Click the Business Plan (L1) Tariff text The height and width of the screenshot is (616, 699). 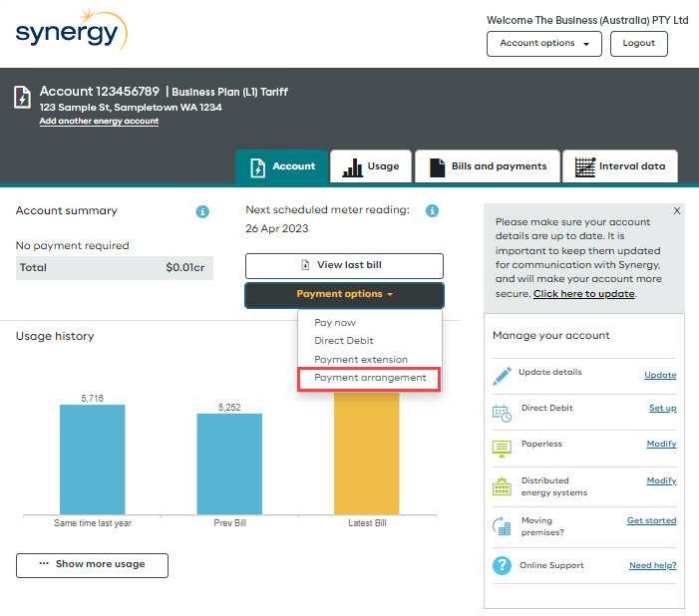coord(229,92)
